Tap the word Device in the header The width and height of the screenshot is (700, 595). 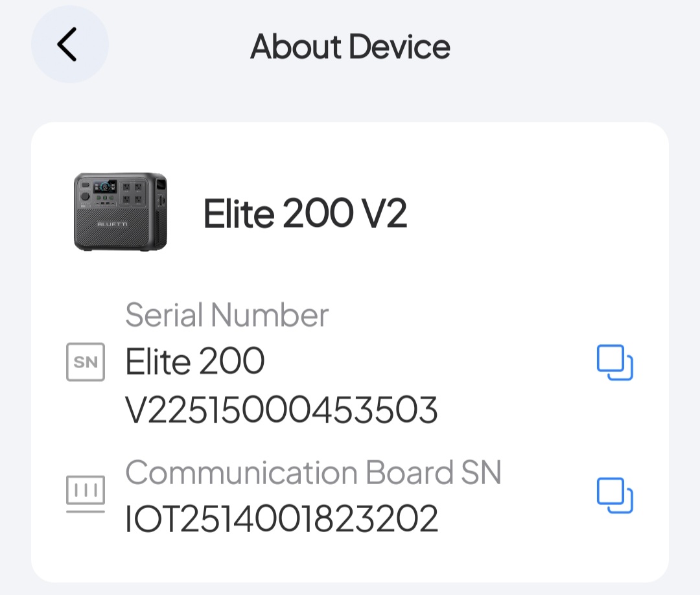(399, 47)
